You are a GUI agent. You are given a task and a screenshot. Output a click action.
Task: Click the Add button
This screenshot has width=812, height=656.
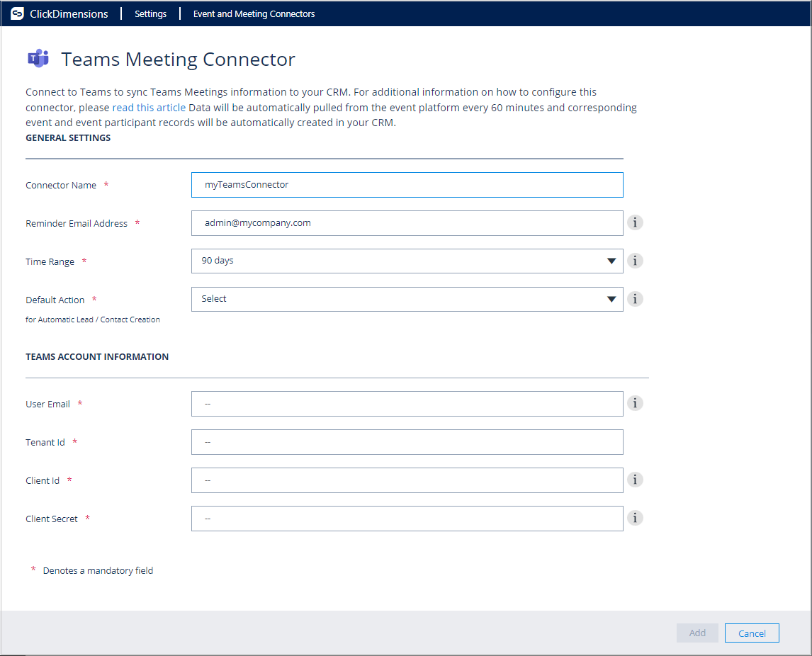(x=697, y=633)
